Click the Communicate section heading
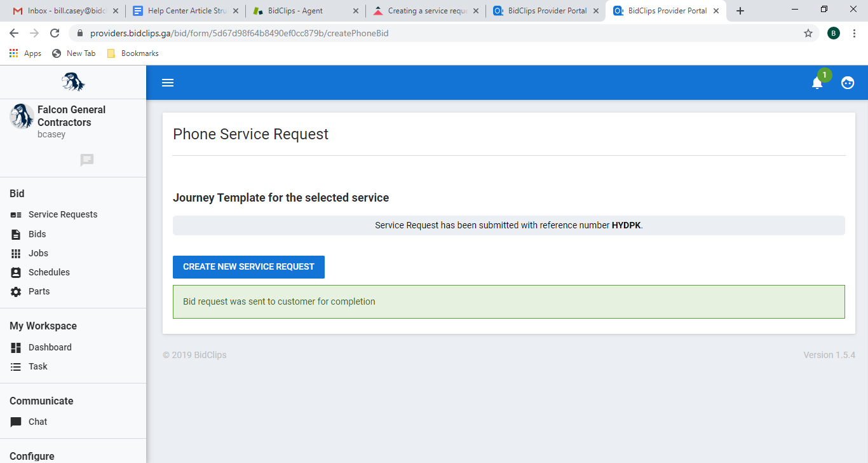The image size is (868, 463). [41, 401]
